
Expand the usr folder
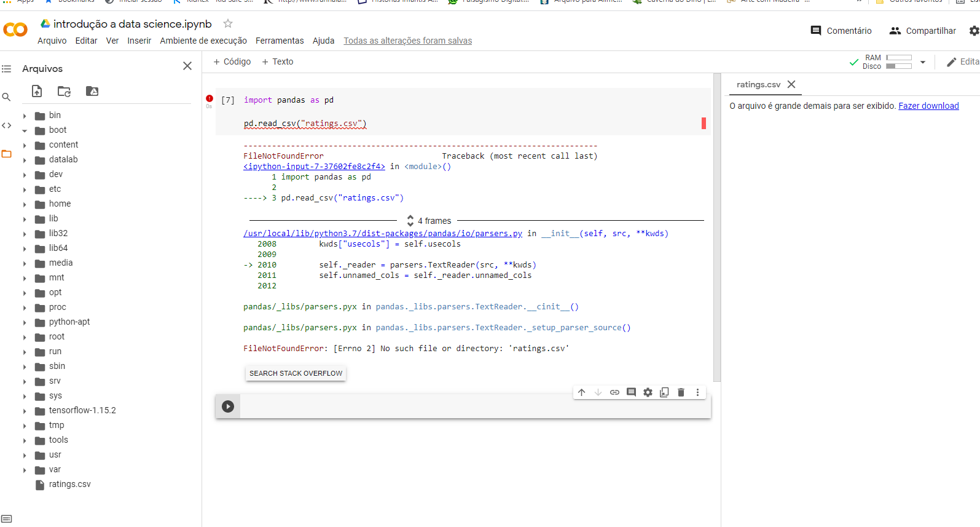(25, 455)
